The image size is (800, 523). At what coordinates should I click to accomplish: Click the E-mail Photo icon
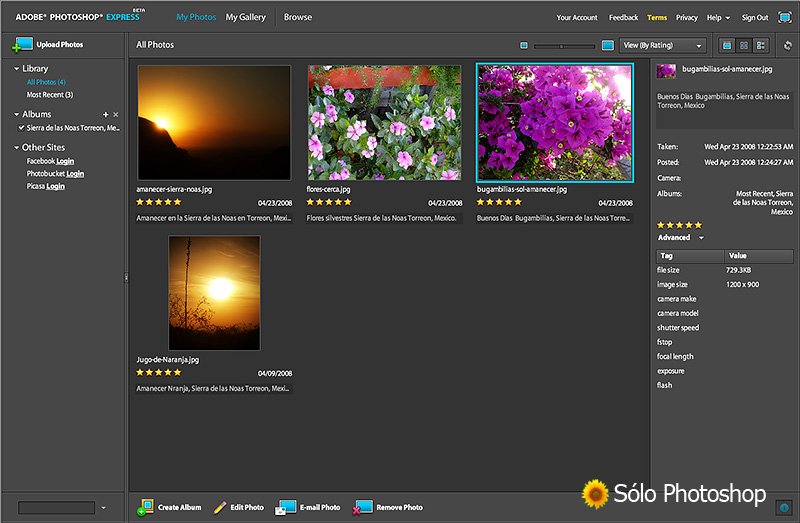(286, 507)
